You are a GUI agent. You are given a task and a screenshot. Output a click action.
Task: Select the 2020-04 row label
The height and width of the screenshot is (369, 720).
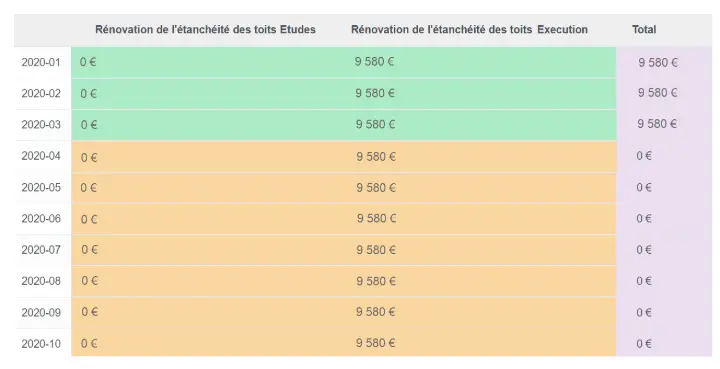click(x=41, y=156)
